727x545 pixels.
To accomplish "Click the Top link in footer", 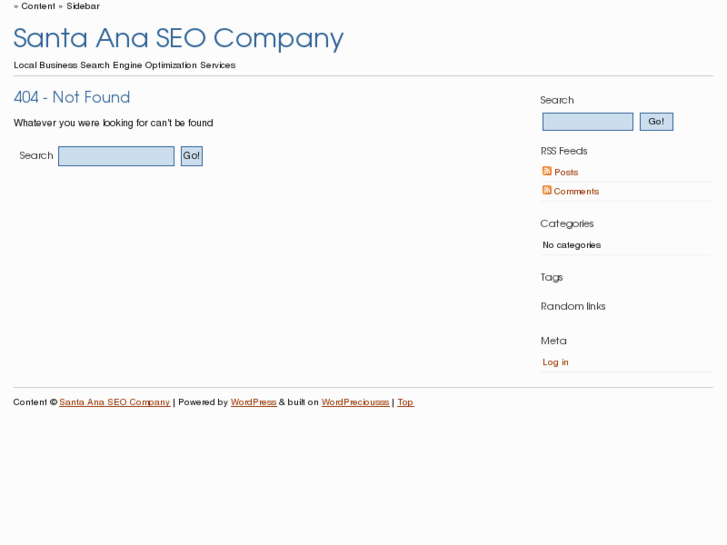I will 405,402.
